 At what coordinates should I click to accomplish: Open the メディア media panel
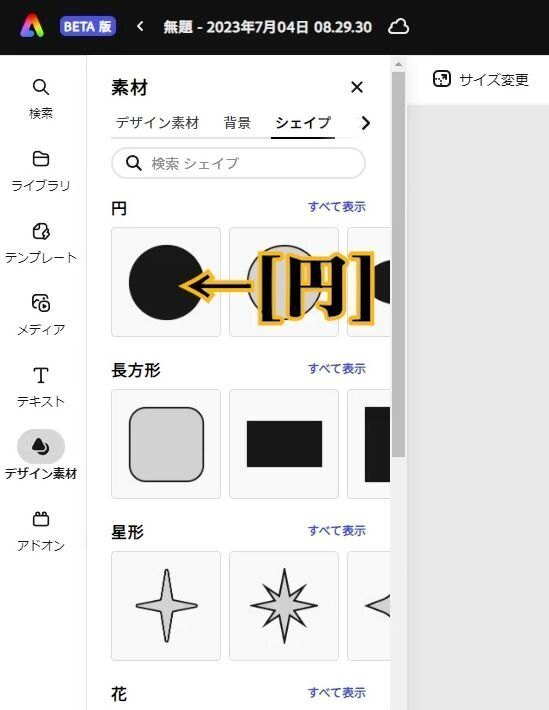coord(41,315)
